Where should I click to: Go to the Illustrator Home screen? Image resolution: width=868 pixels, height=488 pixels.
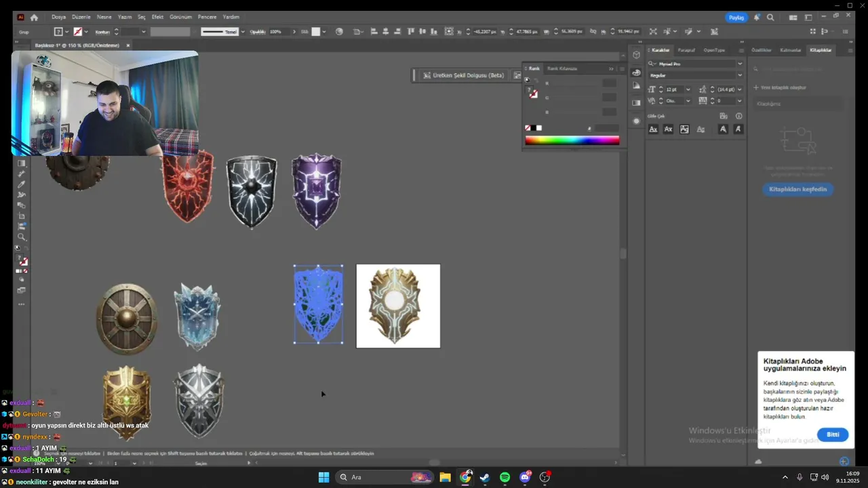(x=34, y=17)
